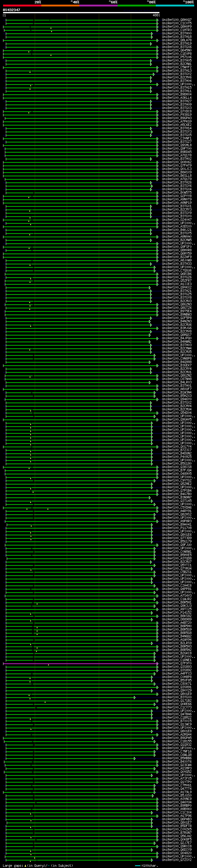Select the UniRef100_Q7F9T0 label
This screenshot has width=197, height=868.
coord(177,664)
